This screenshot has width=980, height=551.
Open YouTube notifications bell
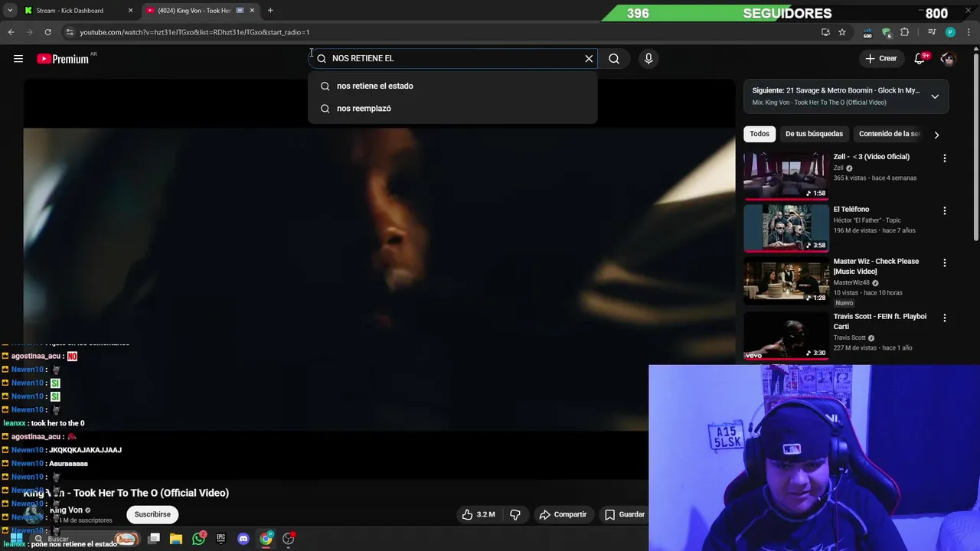click(x=920, y=59)
